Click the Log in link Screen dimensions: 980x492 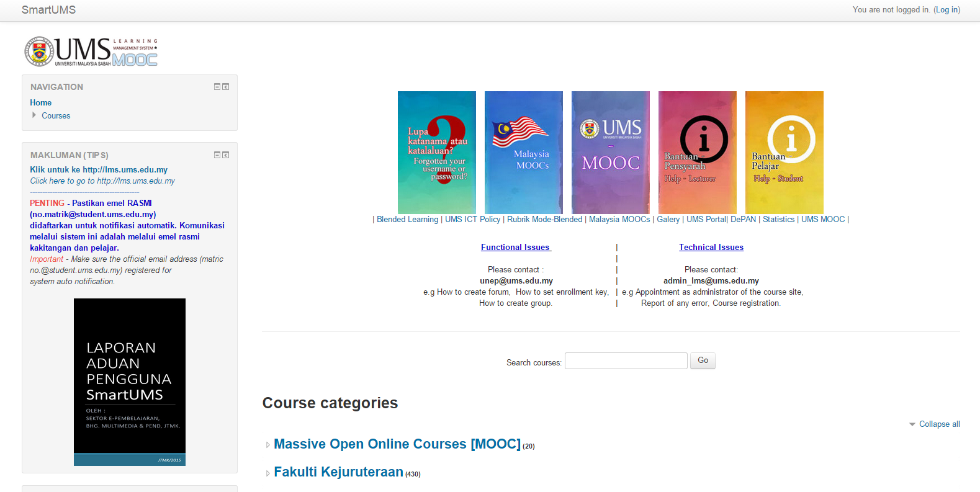[946, 10]
